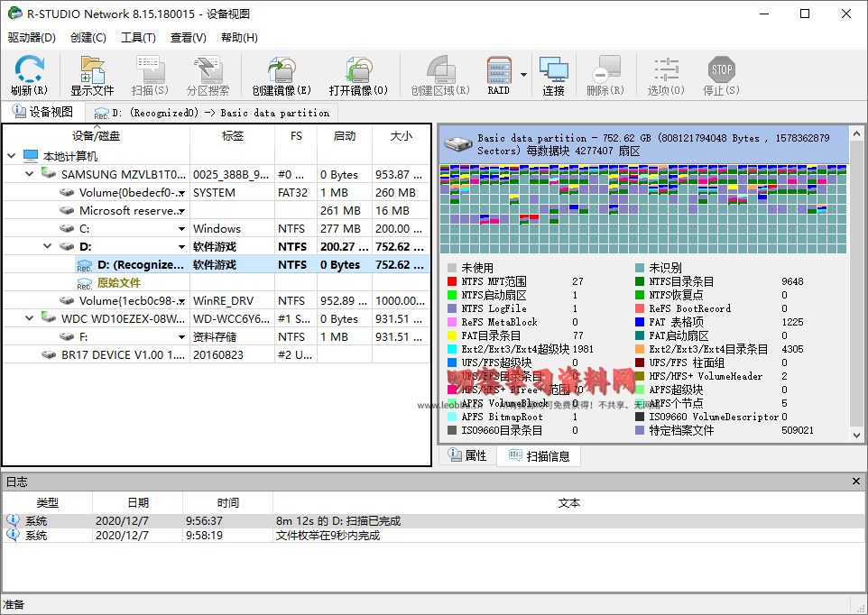
Task: Open the Volume{0bedecf0 dropdown arrow
Action: 181,193
